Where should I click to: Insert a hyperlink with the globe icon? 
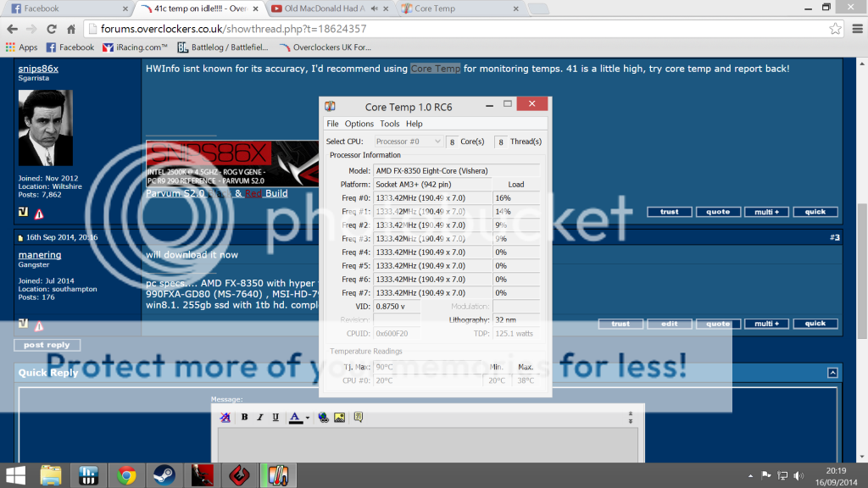pyautogui.click(x=323, y=418)
